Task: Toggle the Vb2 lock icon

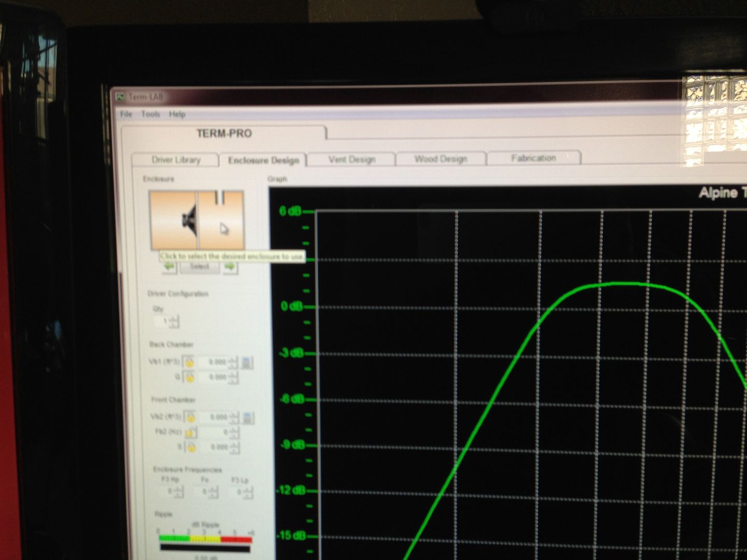Action: pos(190,417)
